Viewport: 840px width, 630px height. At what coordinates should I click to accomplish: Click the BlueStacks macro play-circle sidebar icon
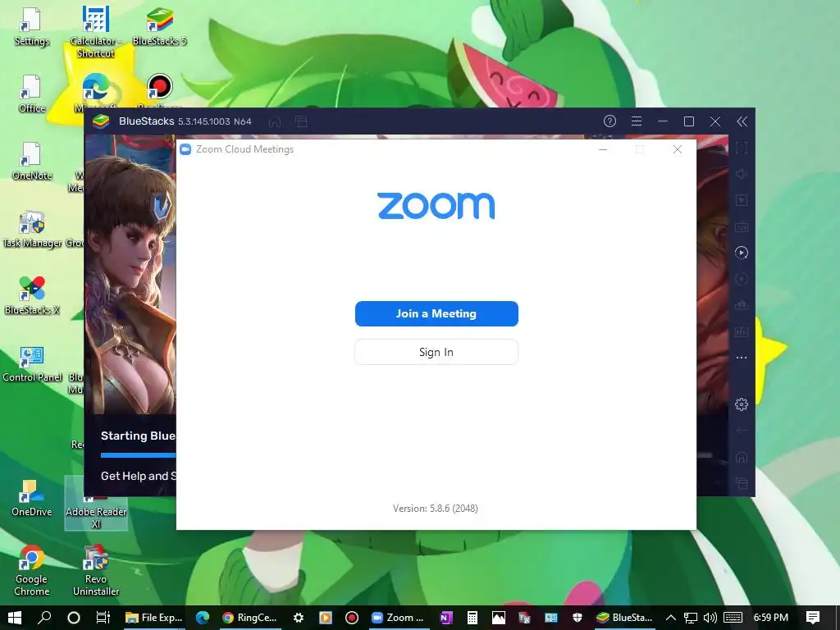(x=742, y=253)
